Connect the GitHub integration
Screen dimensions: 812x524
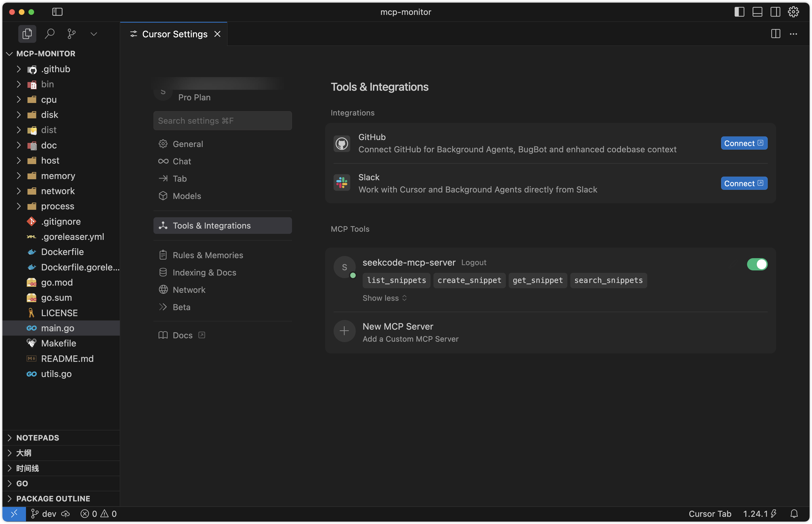point(744,143)
